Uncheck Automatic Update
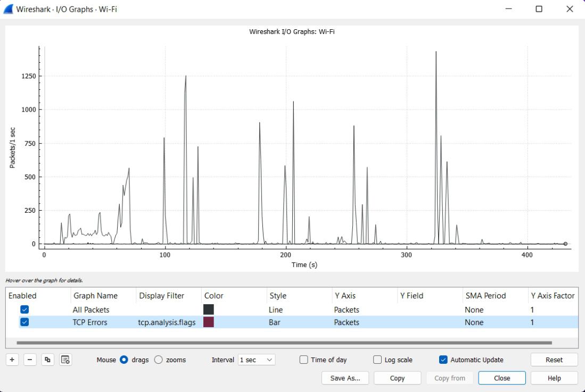Screen dimensions: 585x392 click(x=443, y=360)
